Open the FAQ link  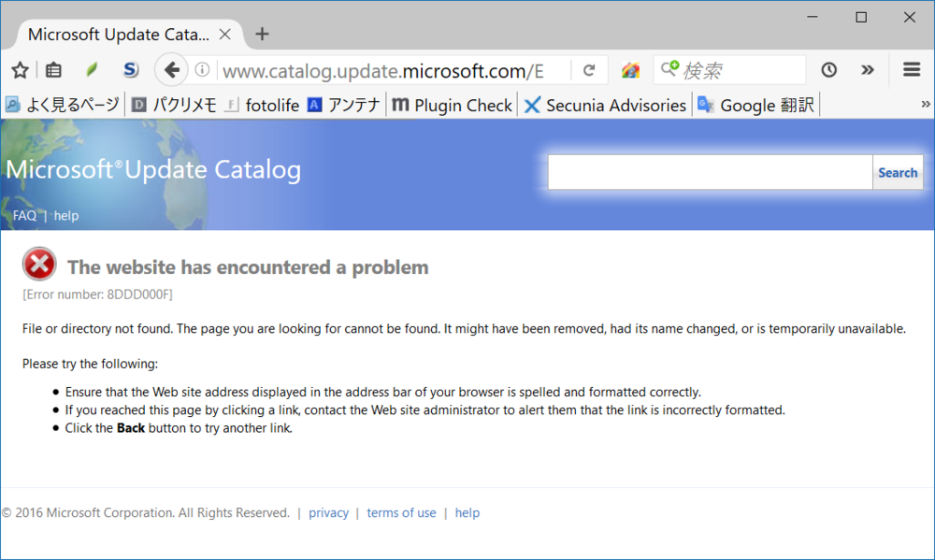click(24, 215)
